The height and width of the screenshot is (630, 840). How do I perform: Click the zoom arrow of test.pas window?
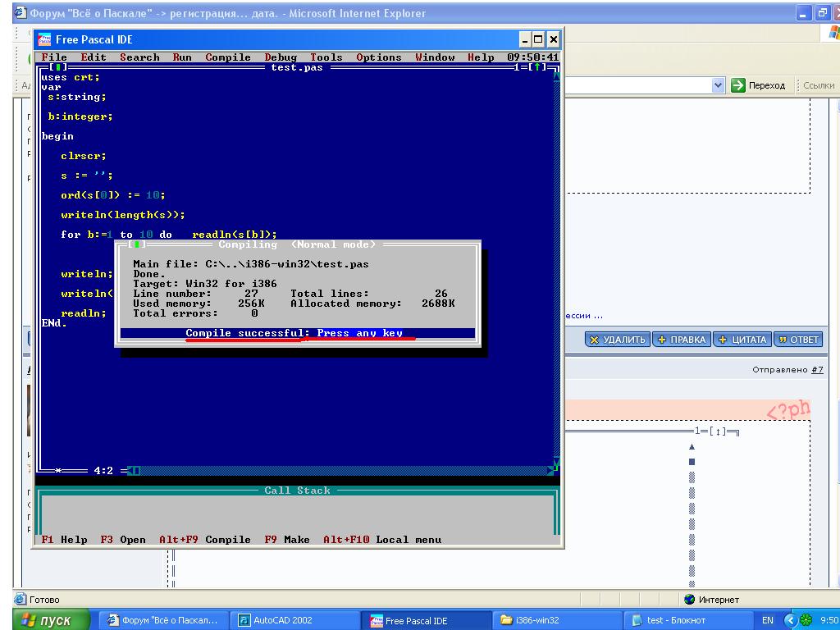pyautogui.click(x=538, y=67)
